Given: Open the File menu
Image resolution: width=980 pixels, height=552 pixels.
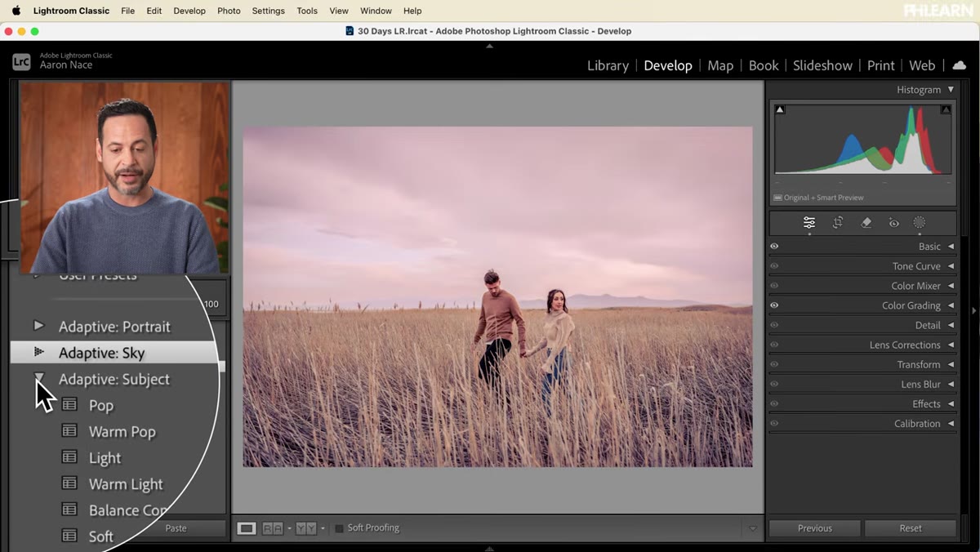Looking at the screenshot, I should point(127,11).
